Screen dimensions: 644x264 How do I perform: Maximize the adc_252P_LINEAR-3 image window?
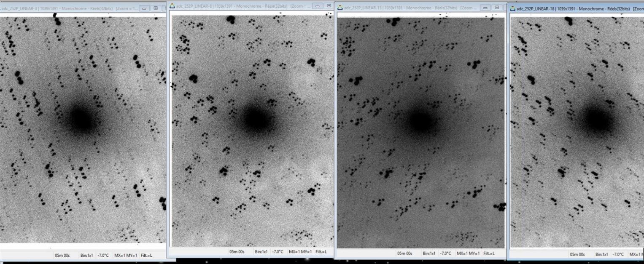coord(156,8)
